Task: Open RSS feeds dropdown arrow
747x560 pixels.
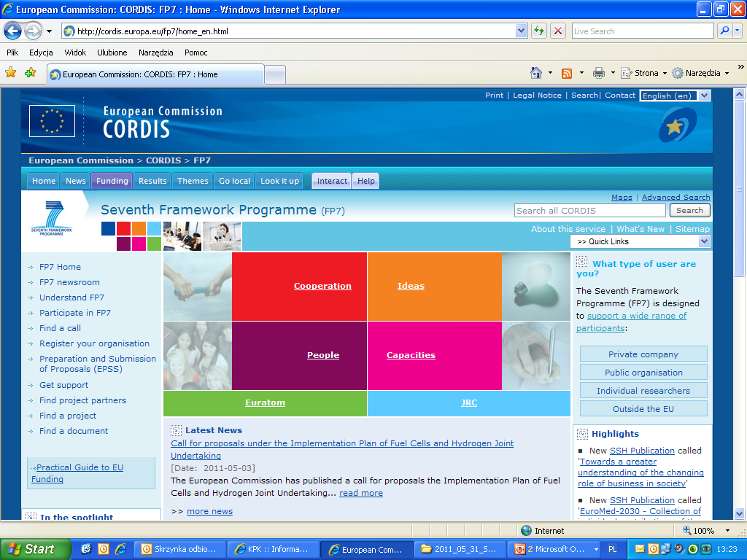Action: pos(581,73)
